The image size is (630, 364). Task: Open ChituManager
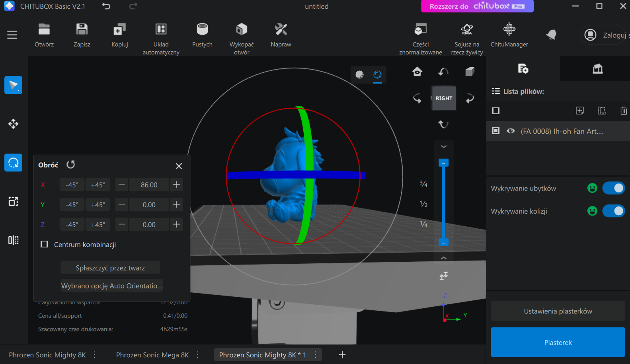click(509, 35)
